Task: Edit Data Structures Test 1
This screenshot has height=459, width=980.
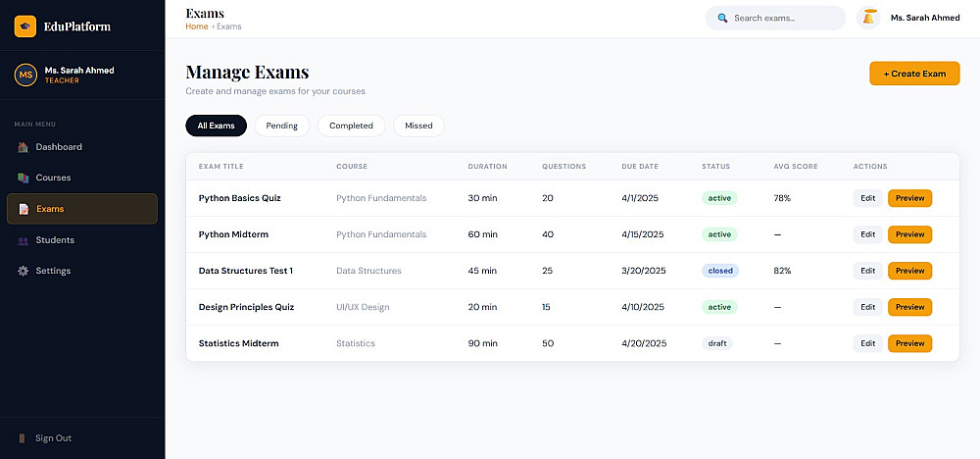Action: (x=868, y=271)
